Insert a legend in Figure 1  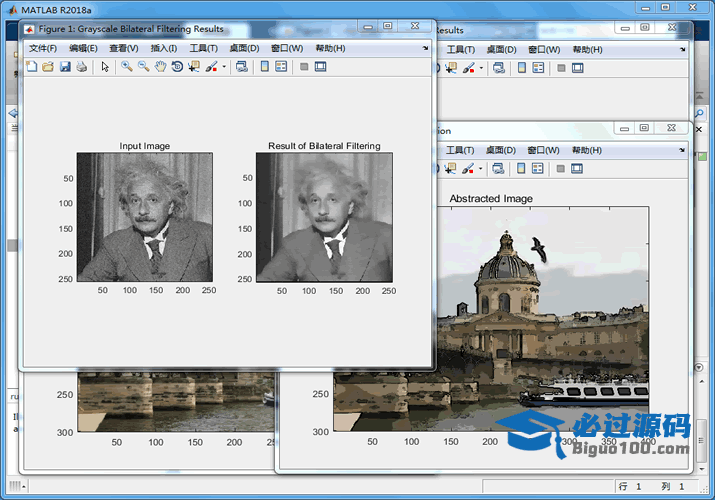tap(282, 67)
